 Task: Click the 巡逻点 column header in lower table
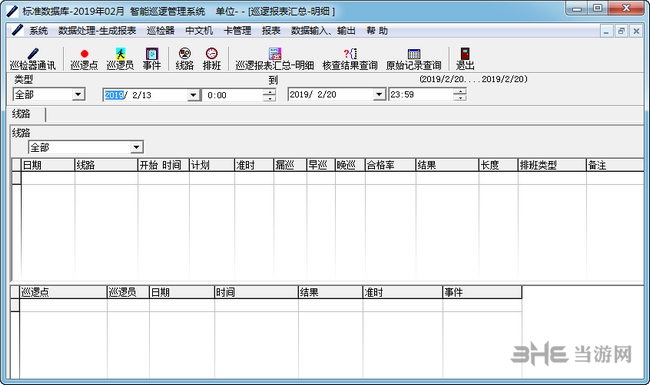point(63,292)
